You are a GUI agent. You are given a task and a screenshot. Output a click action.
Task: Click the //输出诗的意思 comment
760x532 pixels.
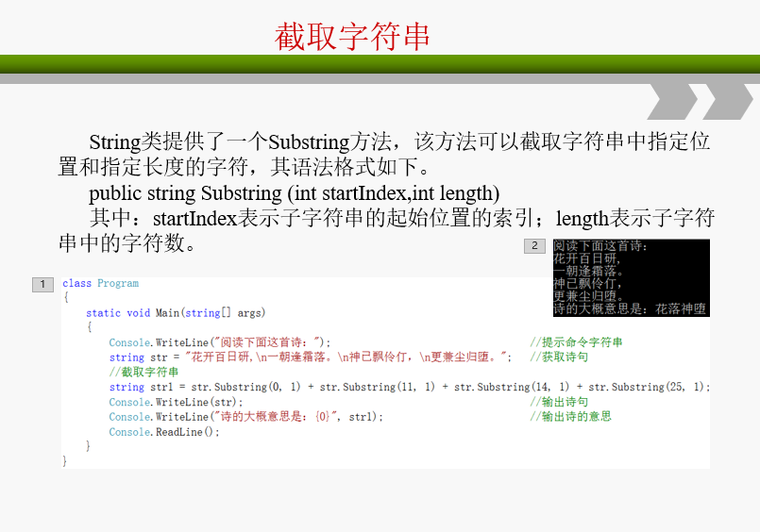pos(570,416)
